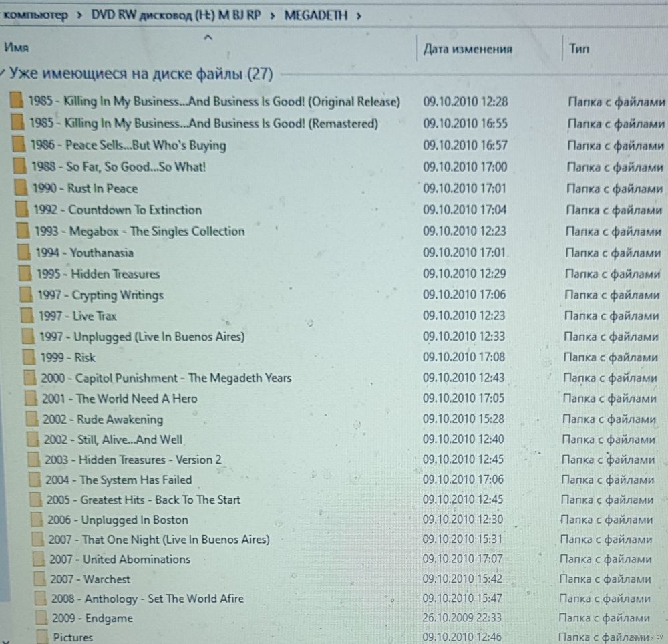
Task: Select '2009 - Endgame' folder name
Action: pos(92,617)
